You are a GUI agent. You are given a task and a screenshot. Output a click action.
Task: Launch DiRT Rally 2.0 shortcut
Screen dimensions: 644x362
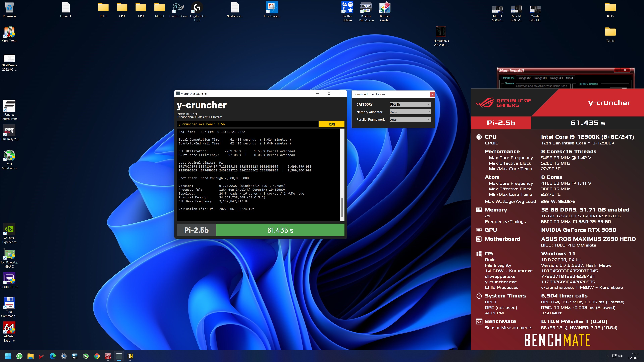pos(9,133)
